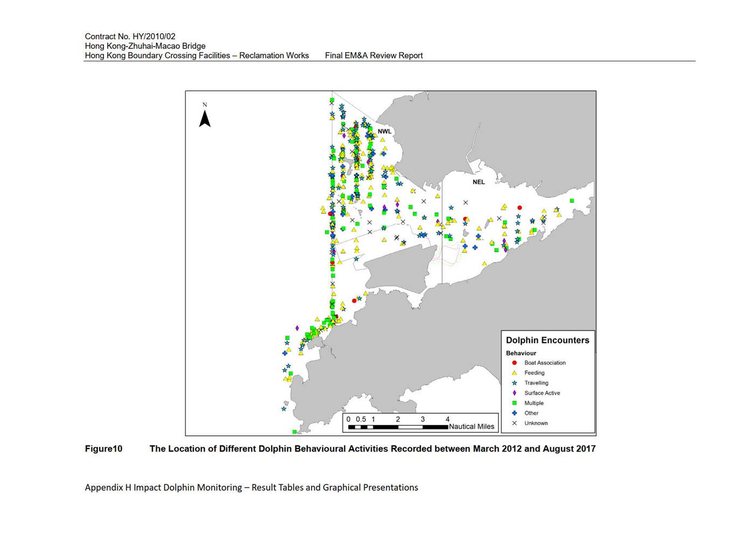Select the 'Surface Active' legend label

[x=542, y=393]
